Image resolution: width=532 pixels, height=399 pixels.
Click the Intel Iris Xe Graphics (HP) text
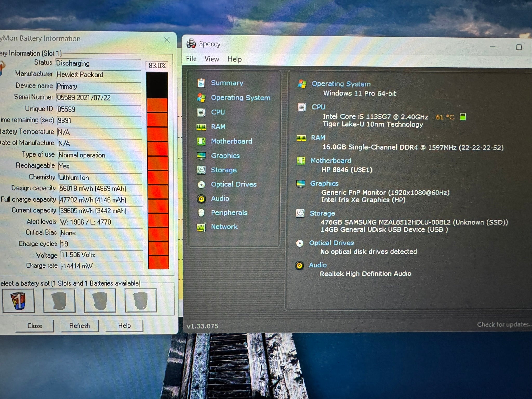tap(363, 200)
